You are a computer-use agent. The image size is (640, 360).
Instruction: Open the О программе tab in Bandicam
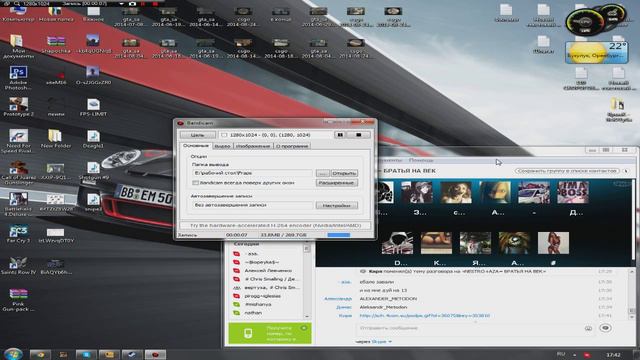pyautogui.click(x=292, y=146)
